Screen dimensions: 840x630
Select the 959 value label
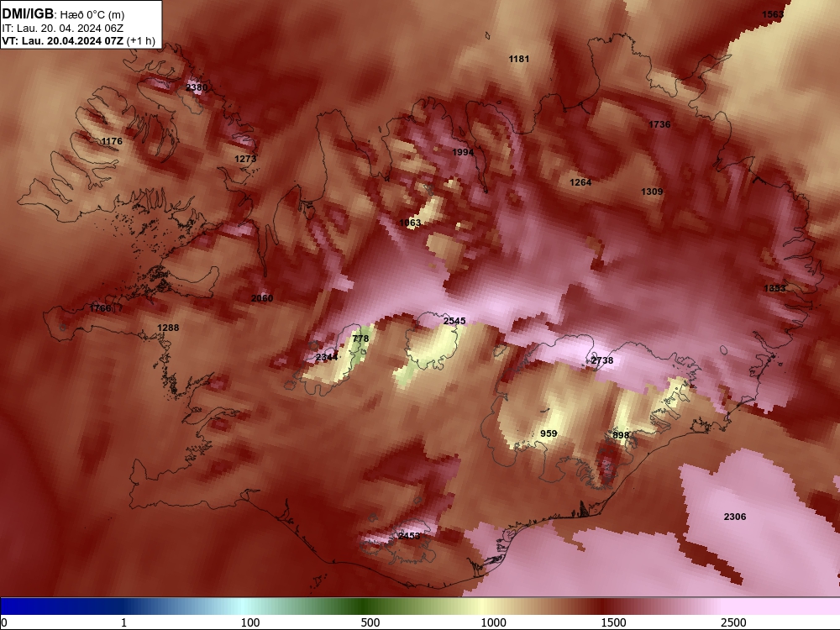point(549,433)
